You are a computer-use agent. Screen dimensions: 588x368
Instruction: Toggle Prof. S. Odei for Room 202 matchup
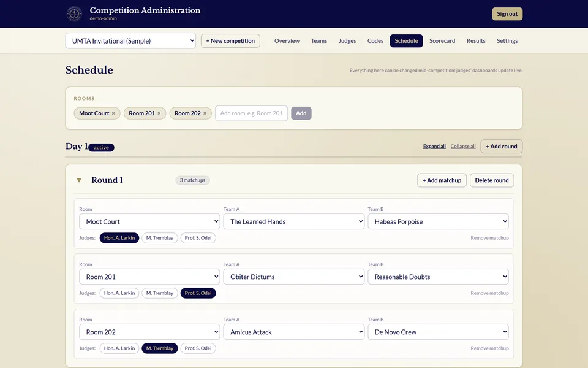pyautogui.click(x=198, y=348)
